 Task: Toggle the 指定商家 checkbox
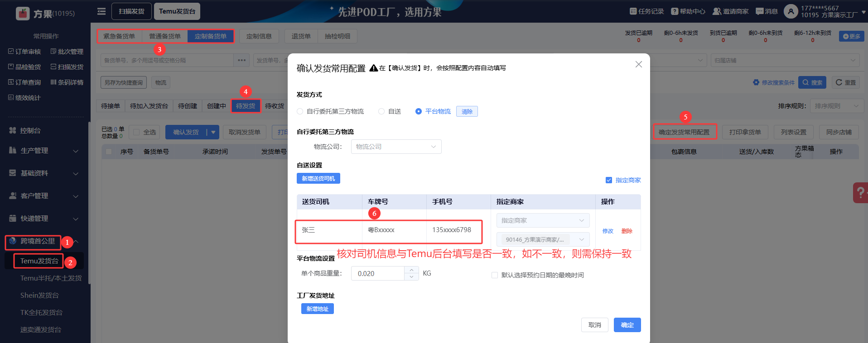click(x=609, y=180)
